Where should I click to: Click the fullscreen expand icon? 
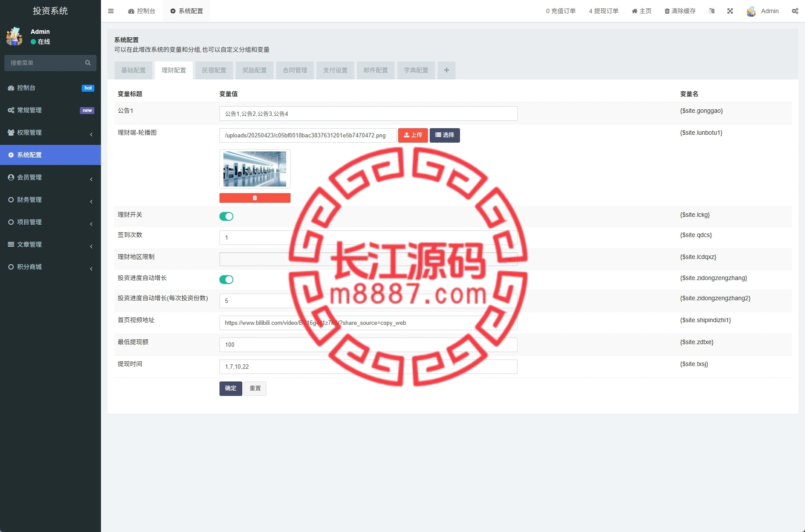pyautogui.click(x=730, y=11)
